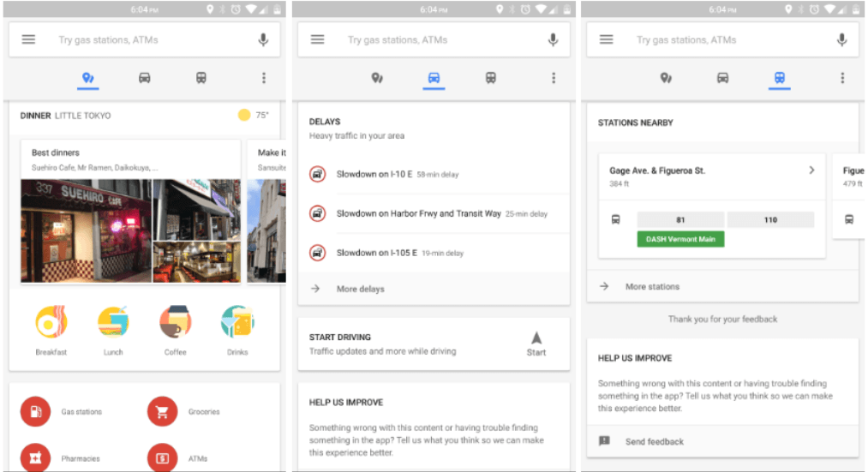Select the Coffee cup icon
The height and width of the screenshot is (472, 868).
pyautogui.click(x=175, y=323)
